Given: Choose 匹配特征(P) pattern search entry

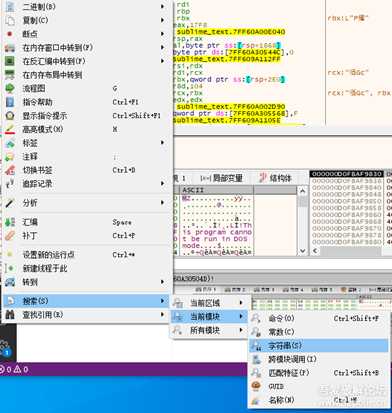Looking at the screenshot, I should (319, 373).
